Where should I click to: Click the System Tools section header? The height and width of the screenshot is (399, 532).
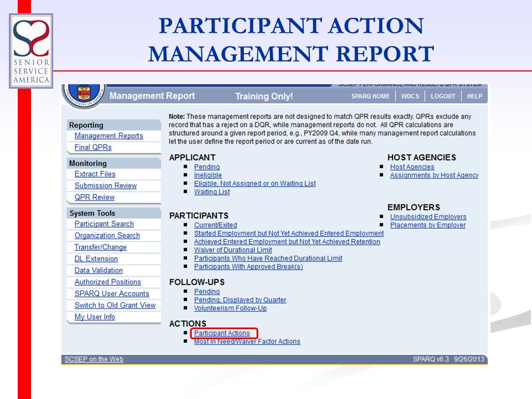[x=114, y=213]
